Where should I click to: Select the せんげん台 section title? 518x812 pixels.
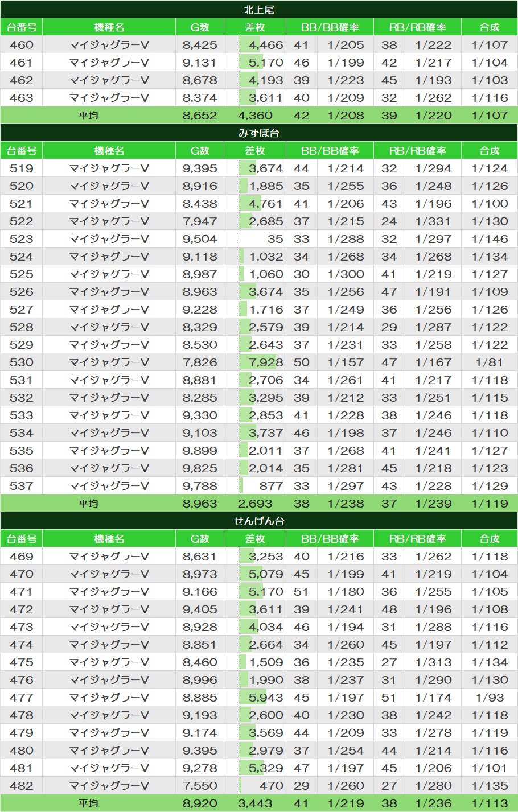259,521
